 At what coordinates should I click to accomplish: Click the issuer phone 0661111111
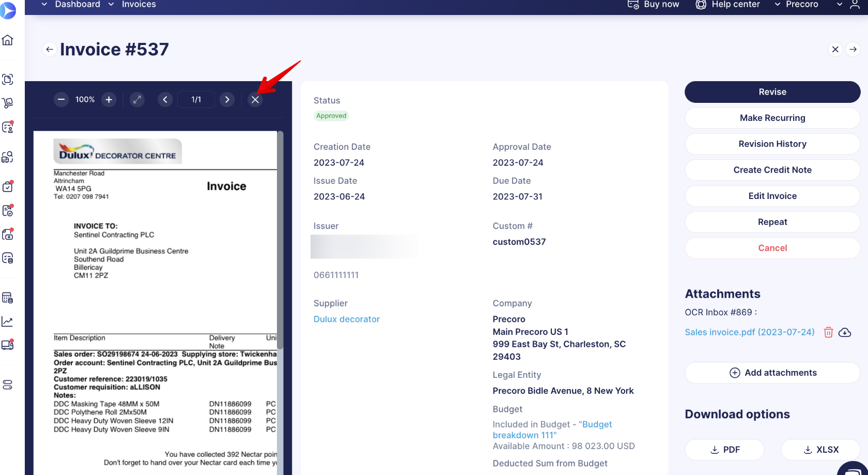336,275
